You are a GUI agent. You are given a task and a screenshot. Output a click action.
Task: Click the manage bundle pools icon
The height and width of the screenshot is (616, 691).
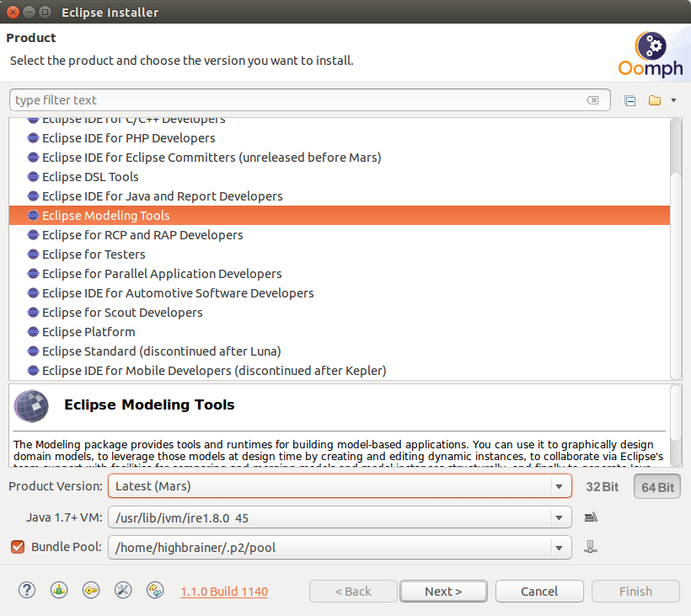pos(591,547)
